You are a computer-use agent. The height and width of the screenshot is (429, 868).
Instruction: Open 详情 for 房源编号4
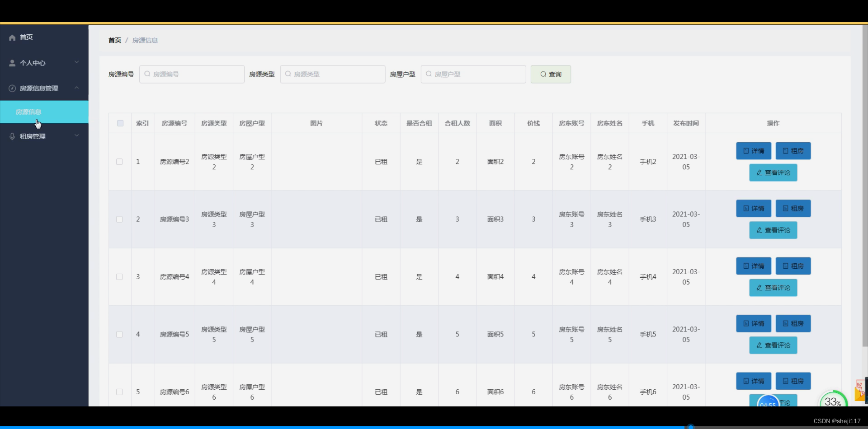754,266
